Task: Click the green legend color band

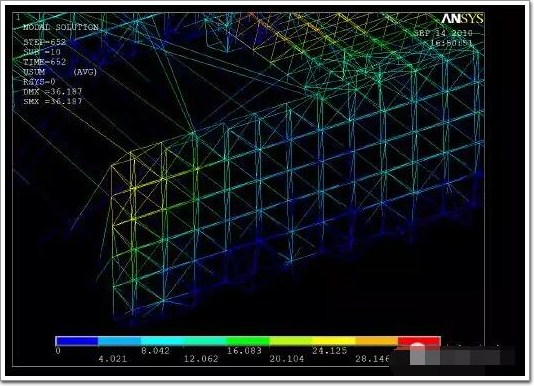Action: pos(248,341)
